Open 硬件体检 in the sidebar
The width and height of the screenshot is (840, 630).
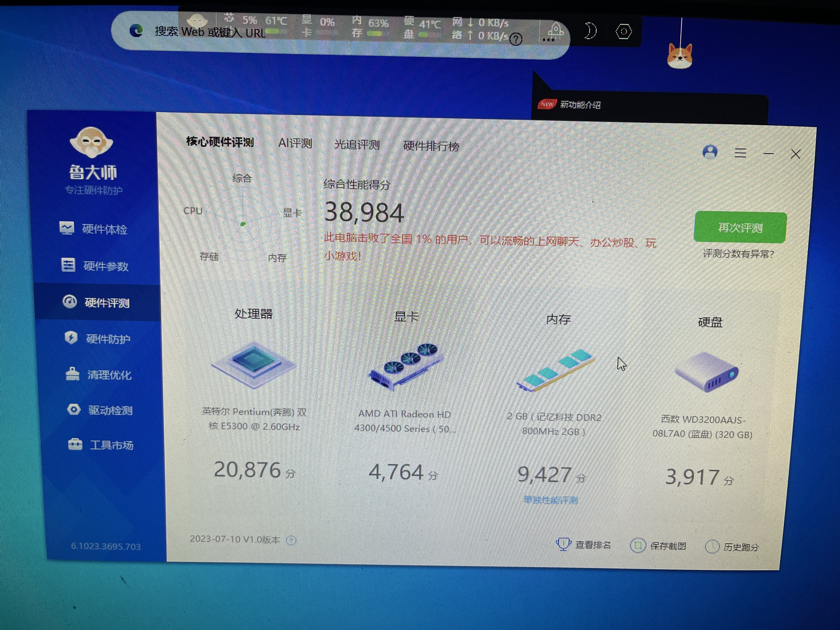coord(94,229)
